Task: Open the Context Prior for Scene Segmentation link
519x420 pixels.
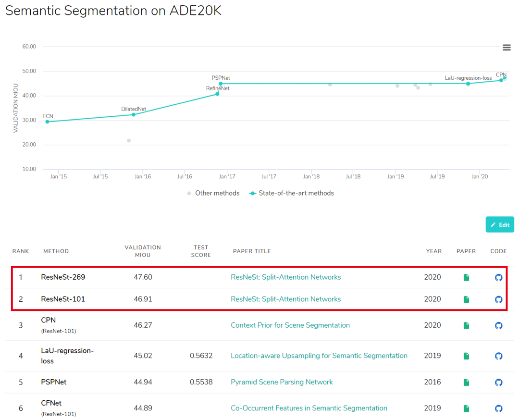Action: [290, 325]
